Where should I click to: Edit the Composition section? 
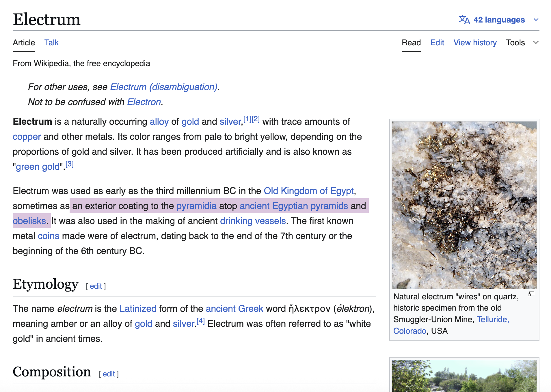pos(109,374)
